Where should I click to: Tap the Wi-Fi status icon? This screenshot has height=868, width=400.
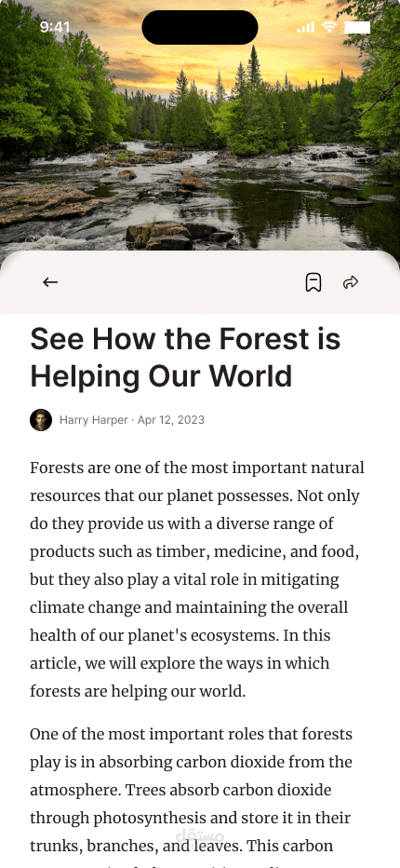329,27
